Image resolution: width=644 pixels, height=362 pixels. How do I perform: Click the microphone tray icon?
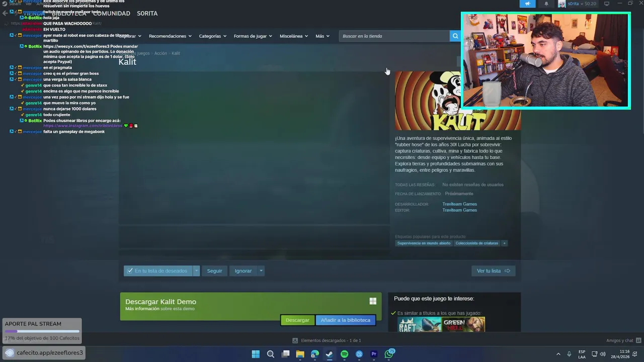pyautogui.click(x=569, y=354)
